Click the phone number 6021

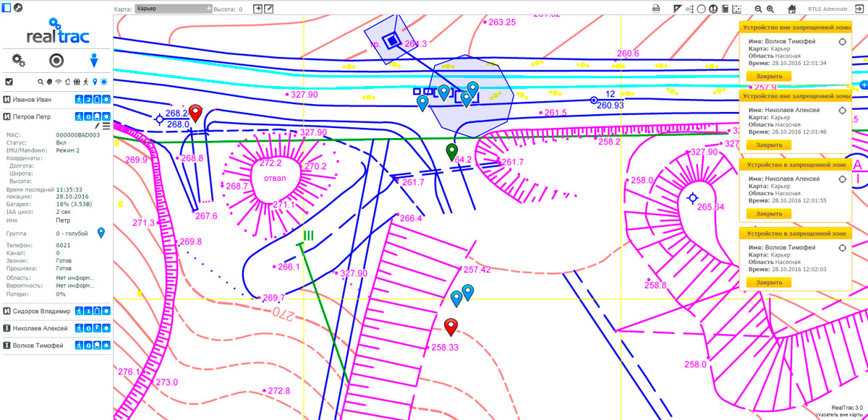pos(63,246)
